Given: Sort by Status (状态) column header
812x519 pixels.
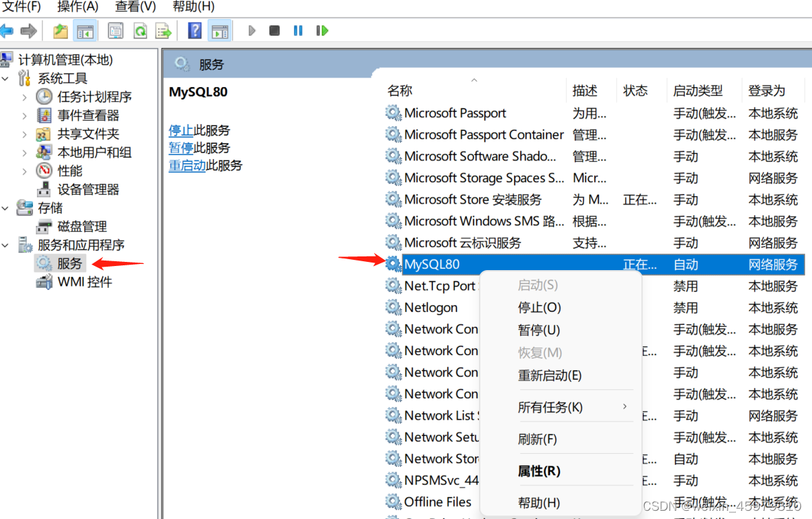Looking at the screenshot, I should tap(641, 90).
